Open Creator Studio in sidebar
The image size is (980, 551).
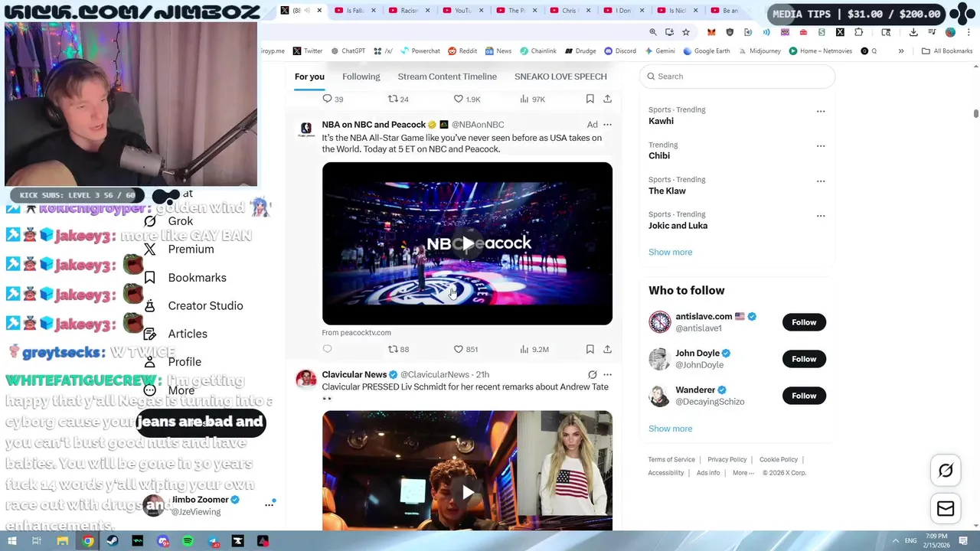[x=194, y=305]
